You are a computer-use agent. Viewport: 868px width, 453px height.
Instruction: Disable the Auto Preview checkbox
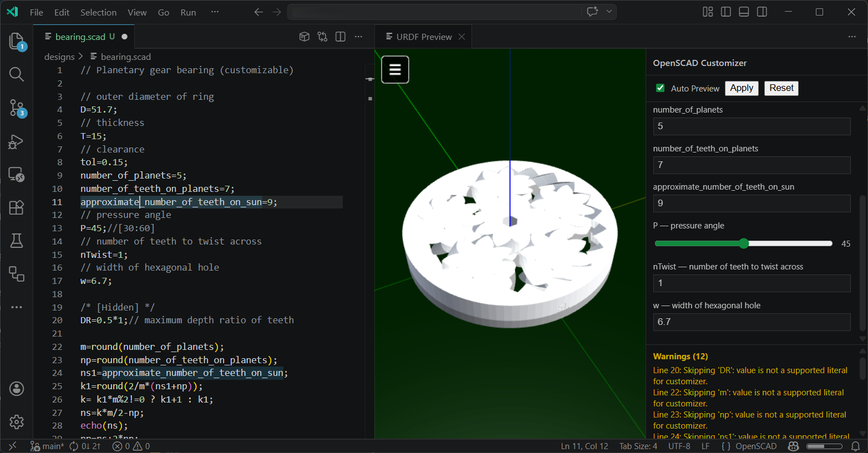(660, 88)
